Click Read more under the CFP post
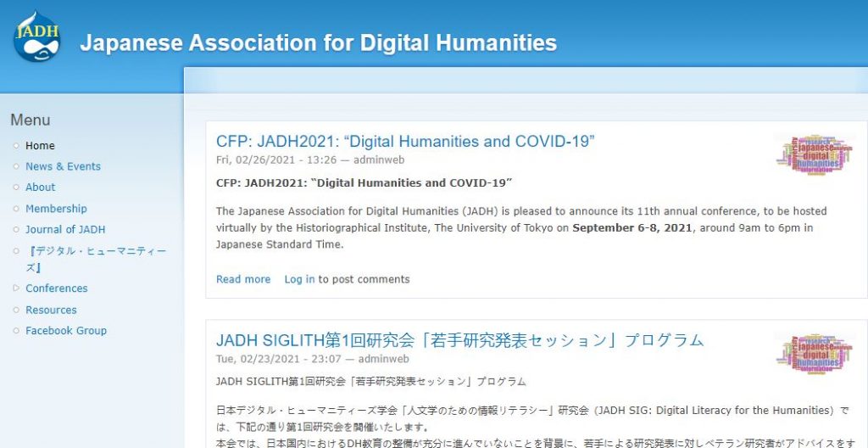This screenshot has height=448, width=868. [x=243, y=279]
